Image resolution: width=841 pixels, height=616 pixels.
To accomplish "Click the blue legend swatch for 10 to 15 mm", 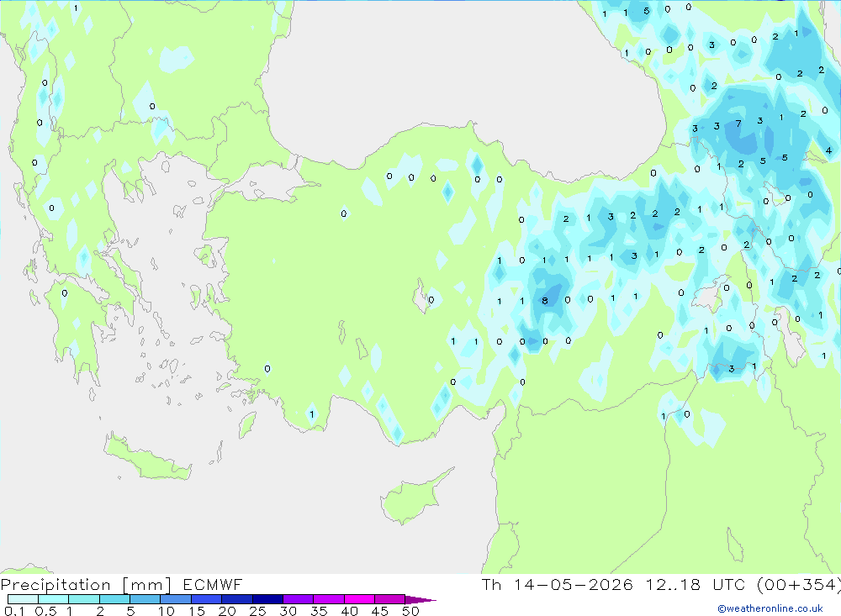I will (176, 599).
